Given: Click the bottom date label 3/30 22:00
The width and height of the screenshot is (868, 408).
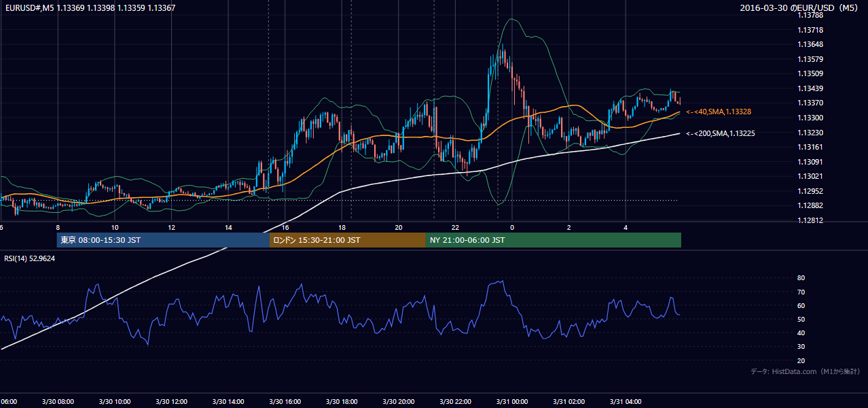Looking at the screenshot, I should click(456, 402).
